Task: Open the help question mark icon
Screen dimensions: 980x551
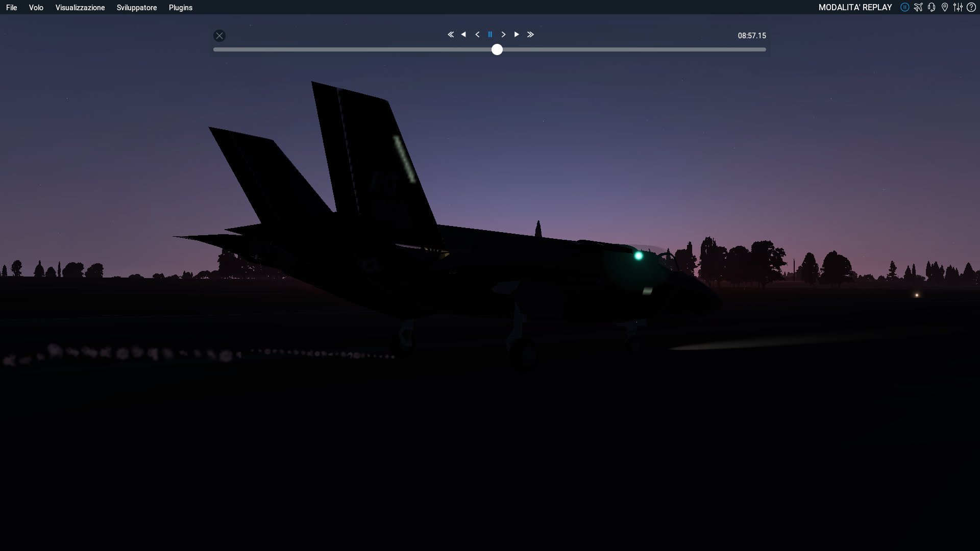Action: pyautogui.click(x=971, y=7)
